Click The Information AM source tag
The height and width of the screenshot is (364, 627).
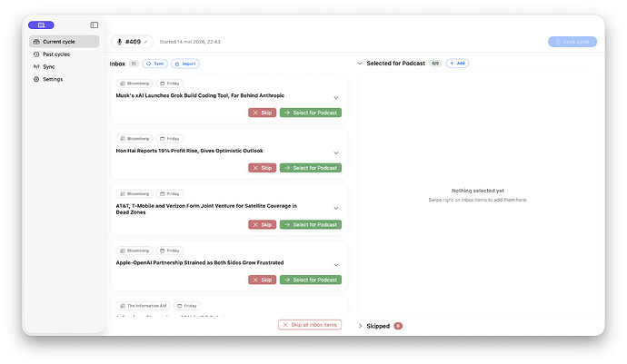point(144,306)
